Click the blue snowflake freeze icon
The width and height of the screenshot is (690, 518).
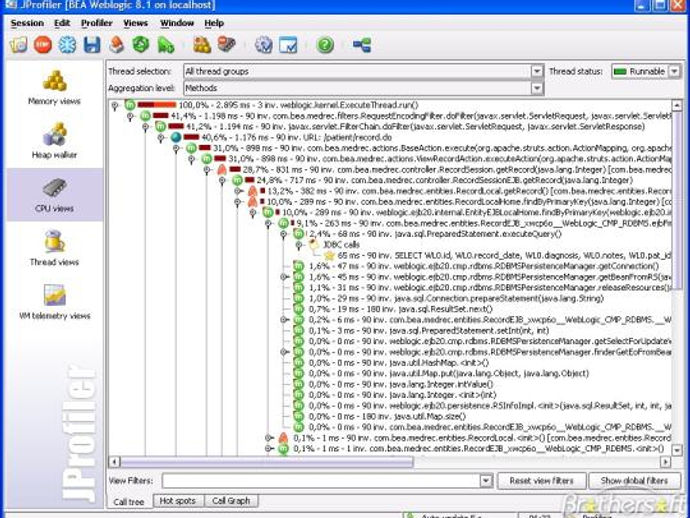67,44
